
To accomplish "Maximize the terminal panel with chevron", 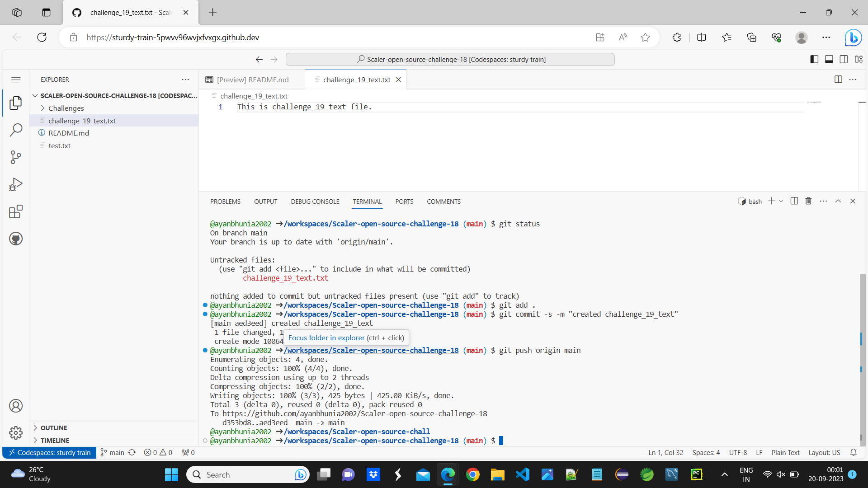I will 838,201.
